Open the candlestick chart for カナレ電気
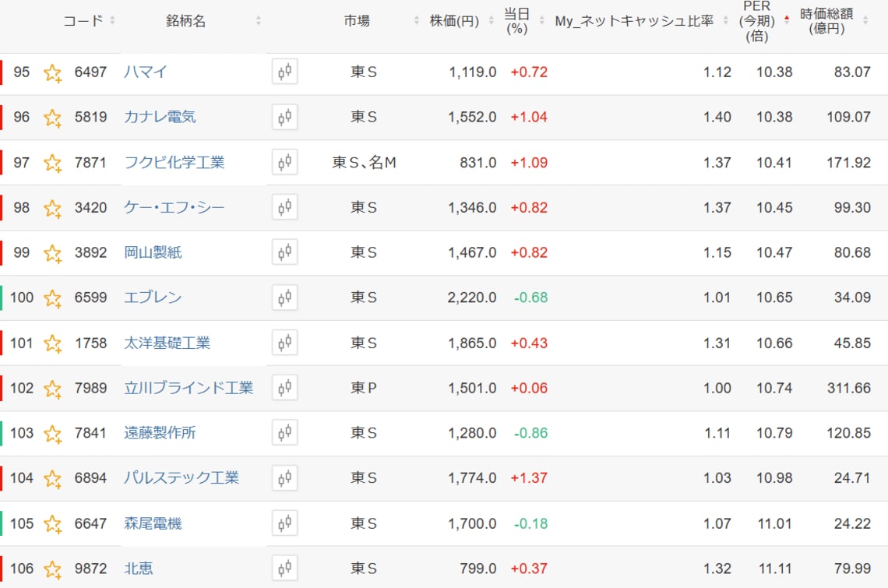888x588 pixels. [x=285, y=117]
